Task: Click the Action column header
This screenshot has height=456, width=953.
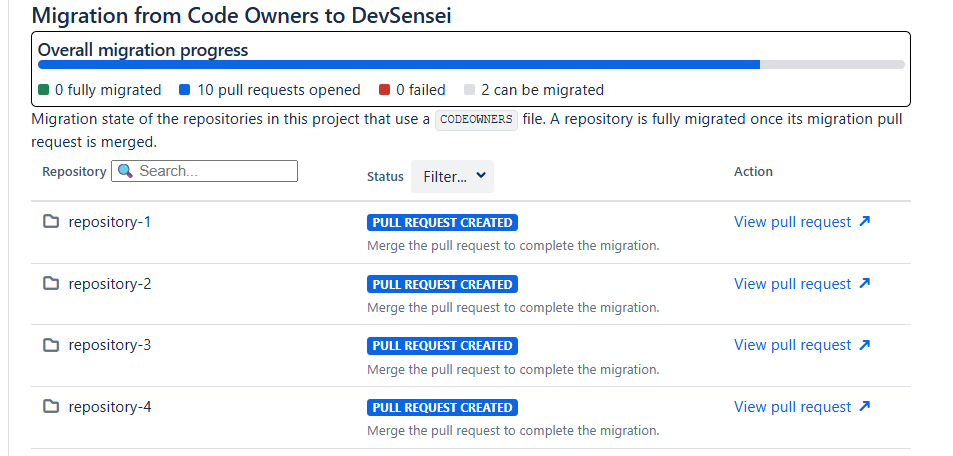Action: pyautogui.click(x=753, y=171)
